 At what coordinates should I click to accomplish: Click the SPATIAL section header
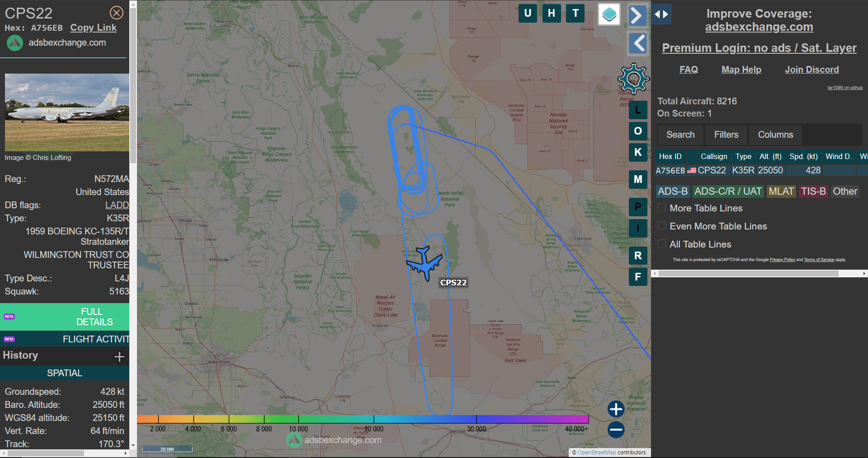coord(65,373)
